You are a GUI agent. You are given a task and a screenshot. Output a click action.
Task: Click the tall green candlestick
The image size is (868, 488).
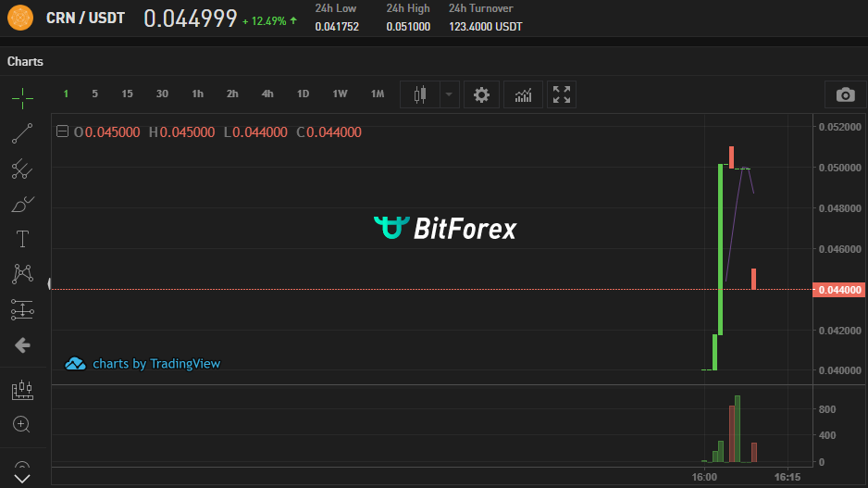pyautogui.click(x=721, y=249)
